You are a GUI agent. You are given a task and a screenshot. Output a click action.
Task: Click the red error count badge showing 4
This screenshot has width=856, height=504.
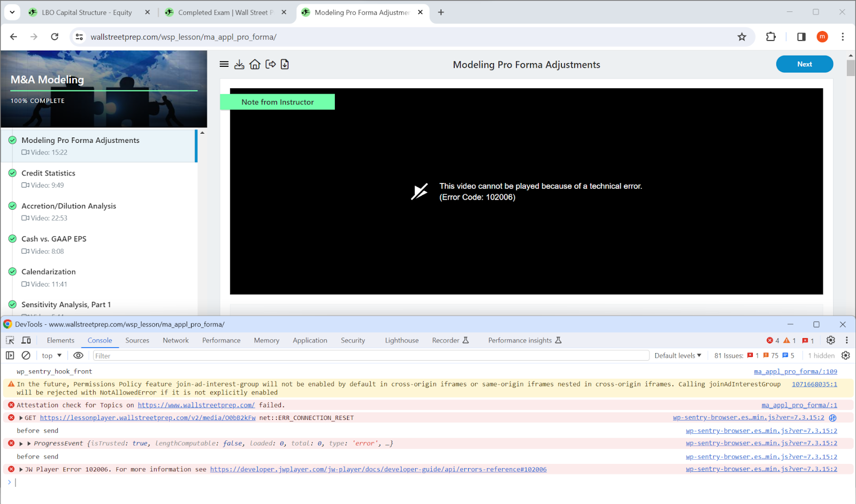point(773,341)
